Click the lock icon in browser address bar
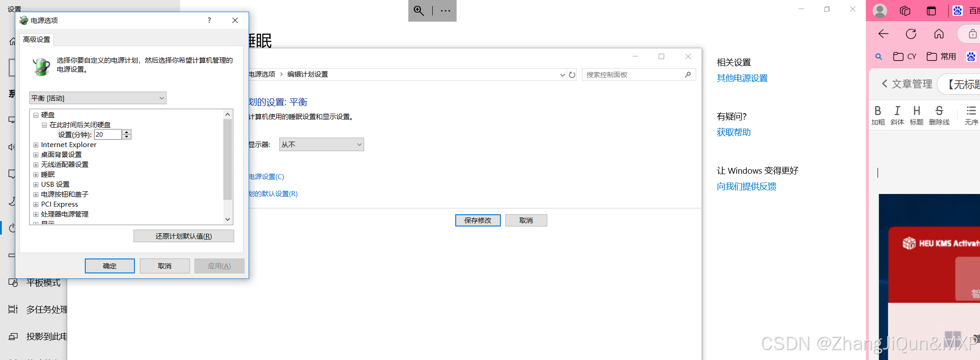Image resolution: width=980 pixels, height=360 pixels. 973,34
